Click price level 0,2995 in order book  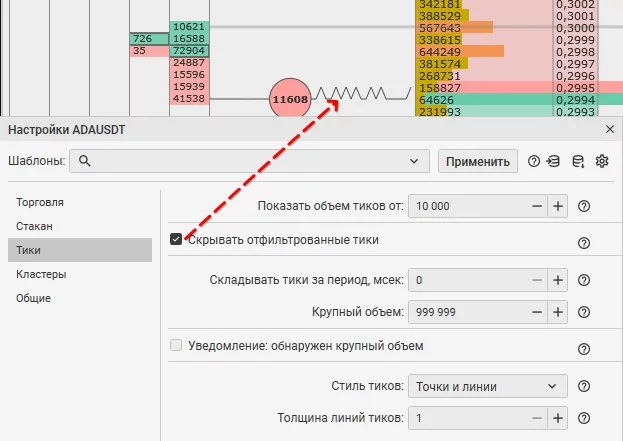575,88
